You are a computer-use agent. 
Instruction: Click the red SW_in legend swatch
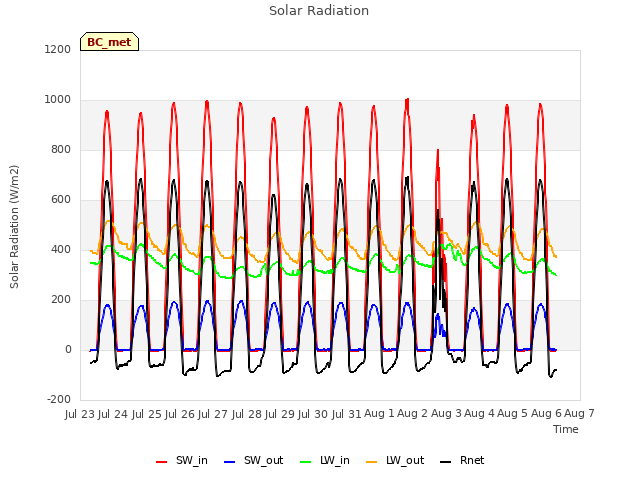(x=162, y=462)
